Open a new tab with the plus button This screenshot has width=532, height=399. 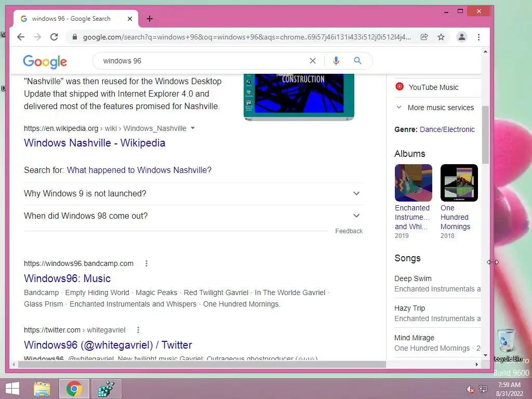(x=150, y=19)
